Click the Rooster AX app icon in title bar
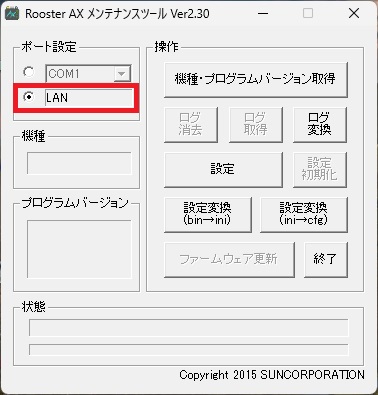The image size is (378, 395). click(12, 14)
